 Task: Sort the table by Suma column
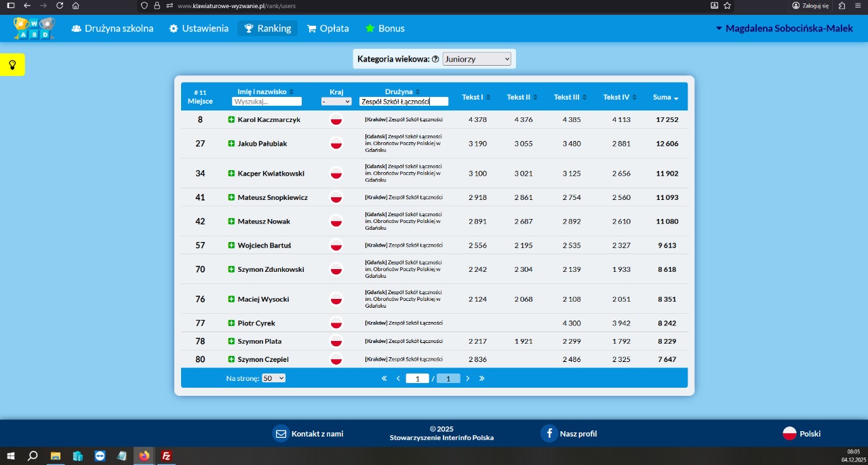tap(665, 98)
